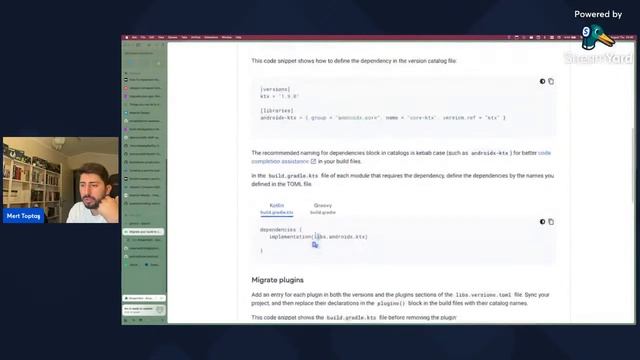Open the View menu
The width and height of the screenshot is (640, 360).
(x=161, y=37)
